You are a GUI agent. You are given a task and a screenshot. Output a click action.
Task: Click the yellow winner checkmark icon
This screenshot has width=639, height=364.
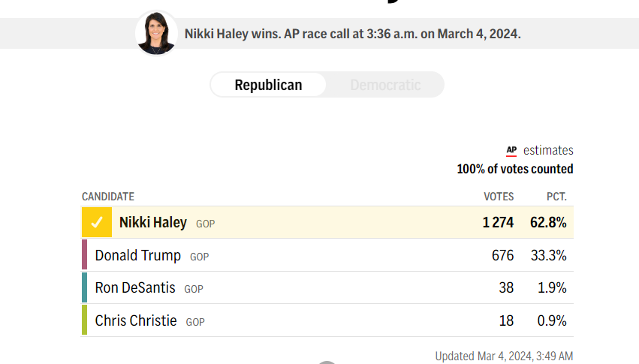[97, 222]
